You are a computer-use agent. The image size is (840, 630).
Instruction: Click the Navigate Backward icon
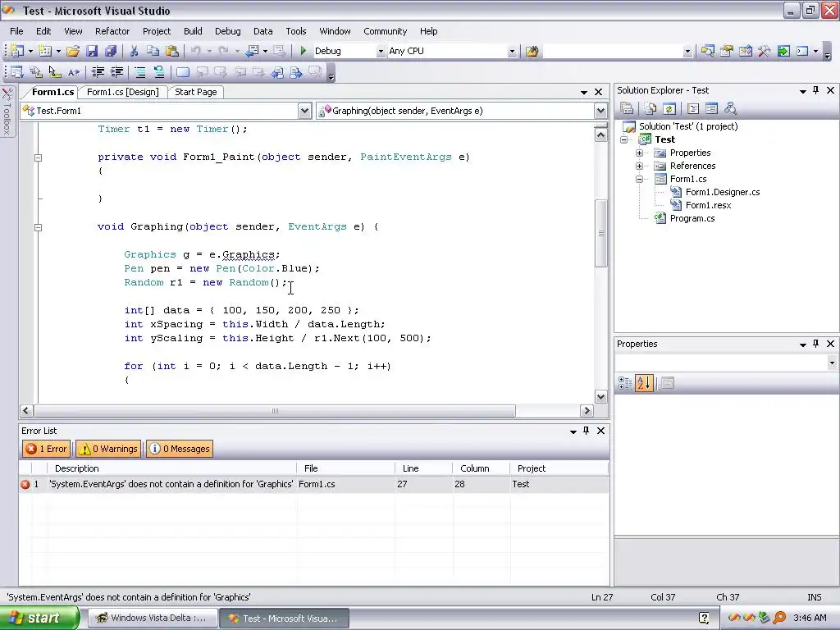coord(253,51)
